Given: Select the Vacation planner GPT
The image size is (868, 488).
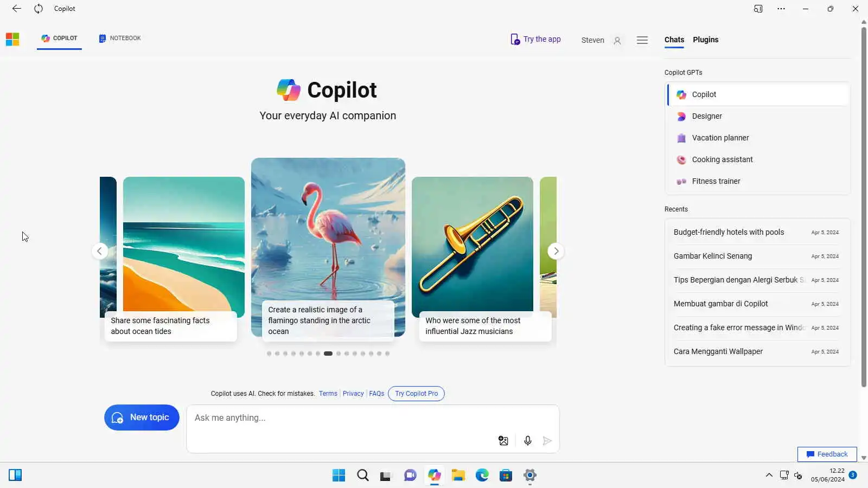Looking at the screenshot, I should click(758, 138).
